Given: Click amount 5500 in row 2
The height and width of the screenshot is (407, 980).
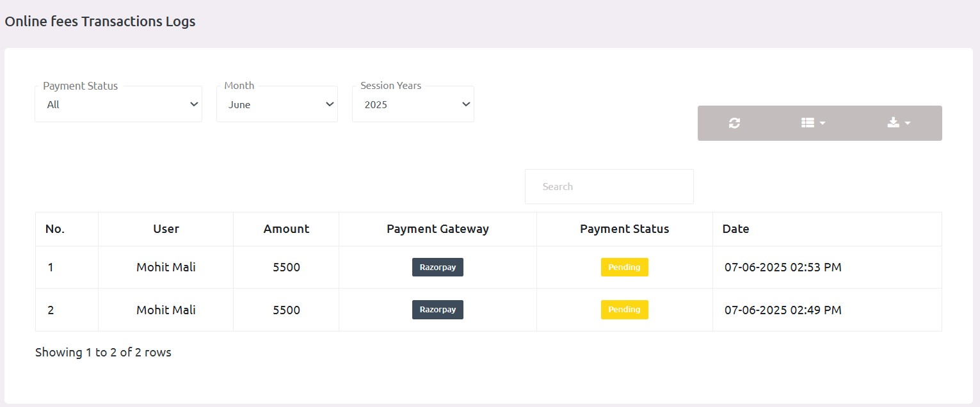Looking at the screenshot, I should [x=286, y=310].
